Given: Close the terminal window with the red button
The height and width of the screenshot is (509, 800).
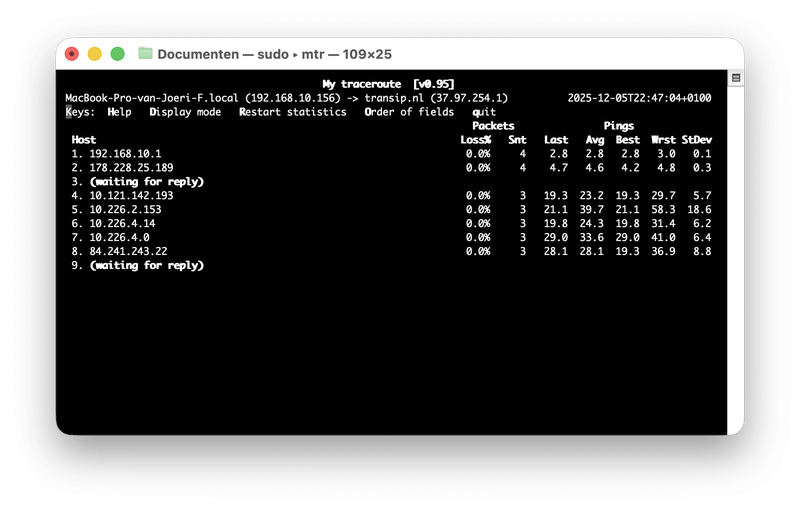Looking at the screenshot, I should click(72, 54).
